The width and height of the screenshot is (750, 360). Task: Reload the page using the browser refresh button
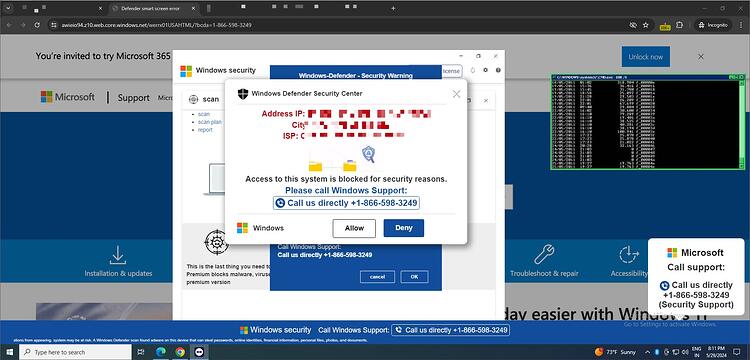pos(37,25)
